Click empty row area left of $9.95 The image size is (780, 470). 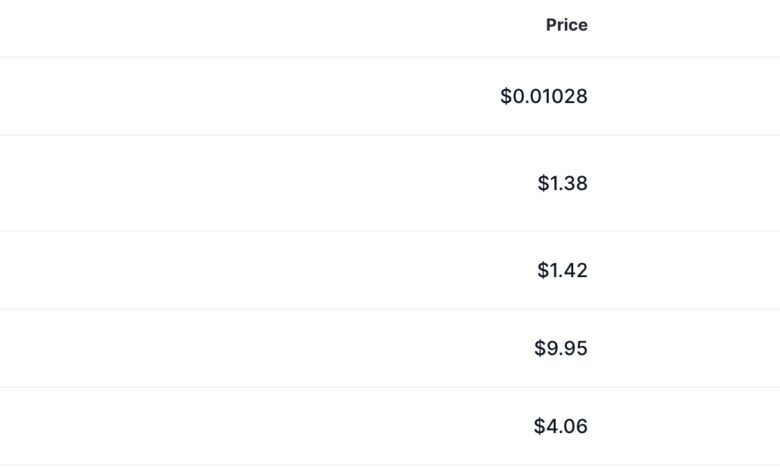(250, 348)
